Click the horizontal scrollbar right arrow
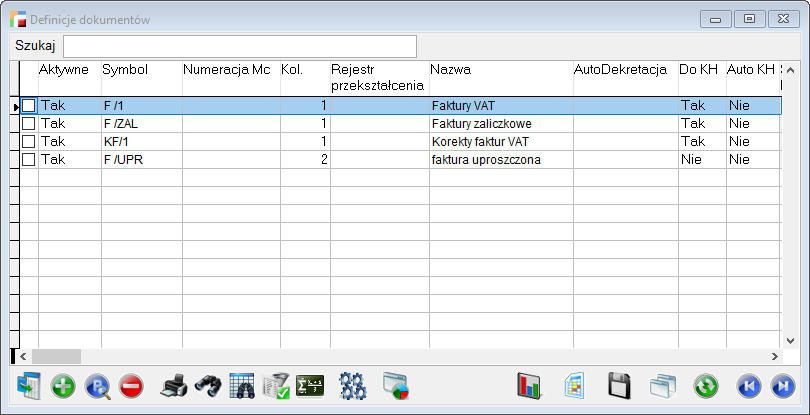 tap(773, 356)
